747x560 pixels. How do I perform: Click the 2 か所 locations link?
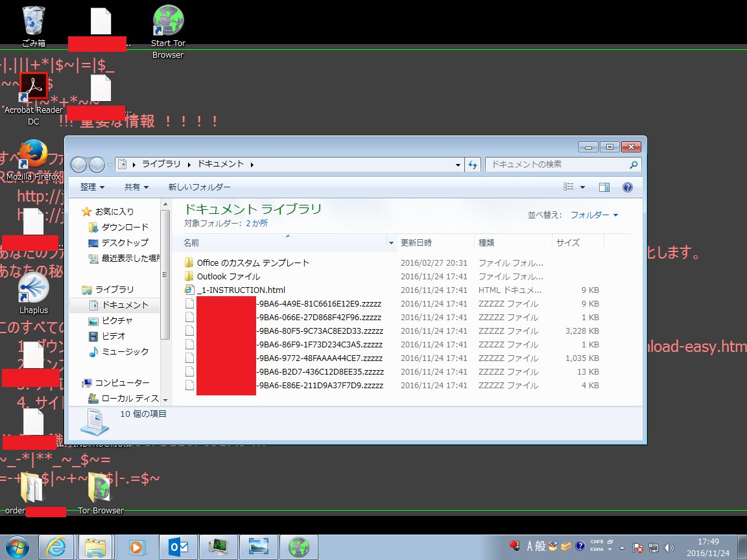coord(257,224)
